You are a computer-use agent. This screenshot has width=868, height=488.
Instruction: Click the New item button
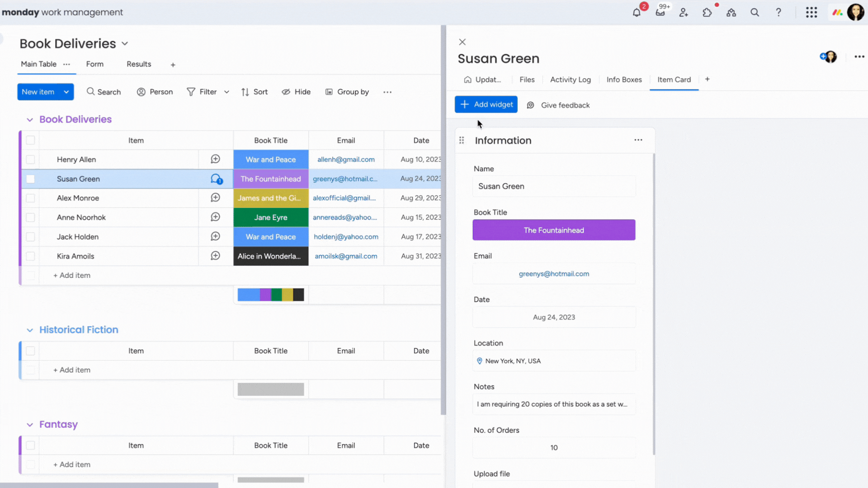pos(38,92)
